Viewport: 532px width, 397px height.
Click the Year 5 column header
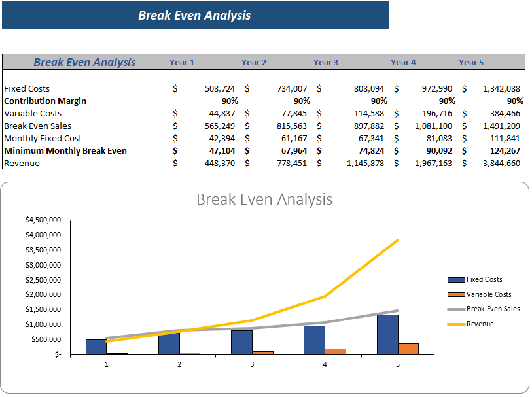tap(471, 62)
